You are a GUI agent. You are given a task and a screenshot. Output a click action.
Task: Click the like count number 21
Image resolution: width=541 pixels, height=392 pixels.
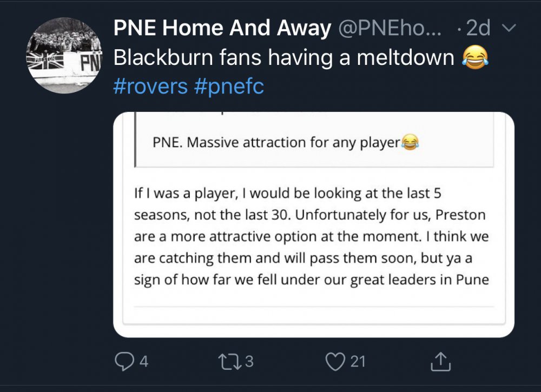point(358,362)
